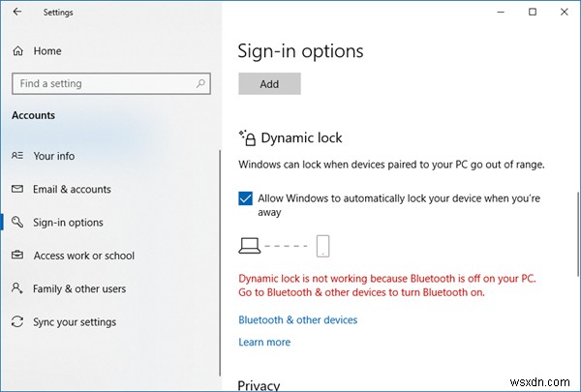Maximize the Settings window
The height and width of the screenshot is (392, 581).
pyautogui.click(x=533, y=12)
